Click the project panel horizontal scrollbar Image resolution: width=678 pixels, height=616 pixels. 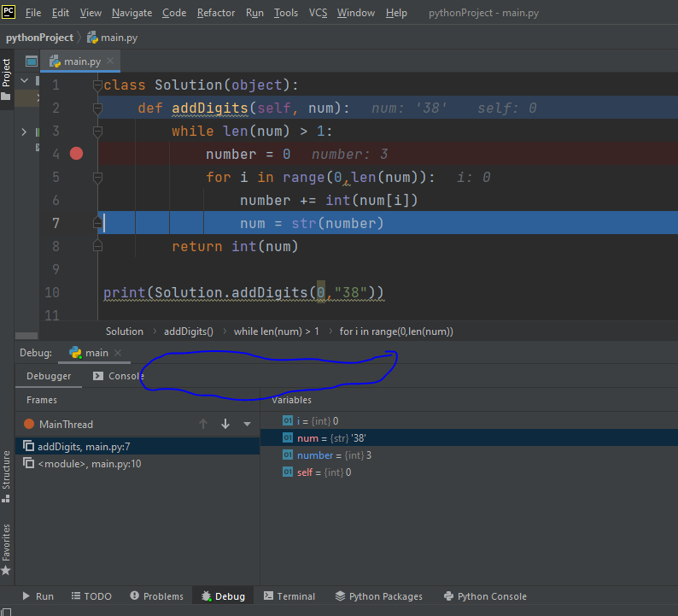point(26,336)
